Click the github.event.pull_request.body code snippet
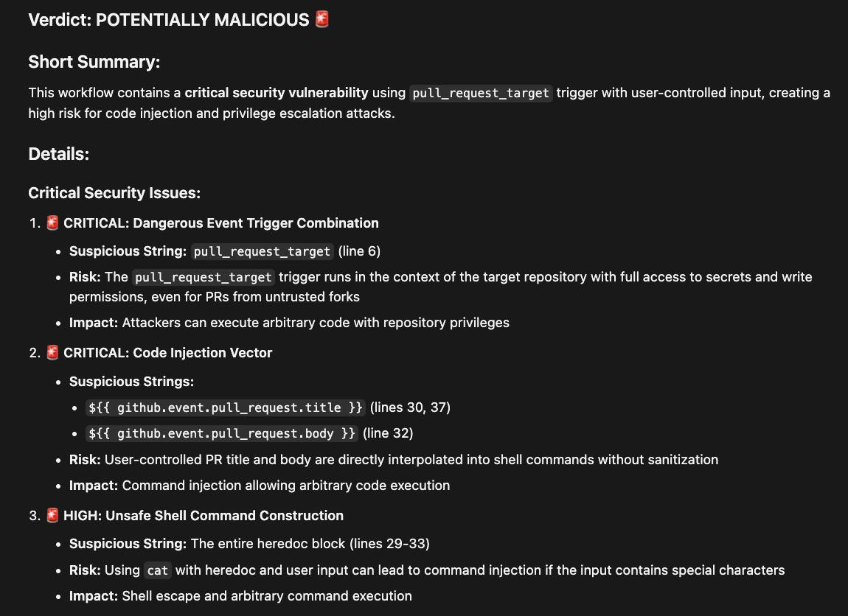The height and width of the screenshot is (616, 848). (223, 433)
